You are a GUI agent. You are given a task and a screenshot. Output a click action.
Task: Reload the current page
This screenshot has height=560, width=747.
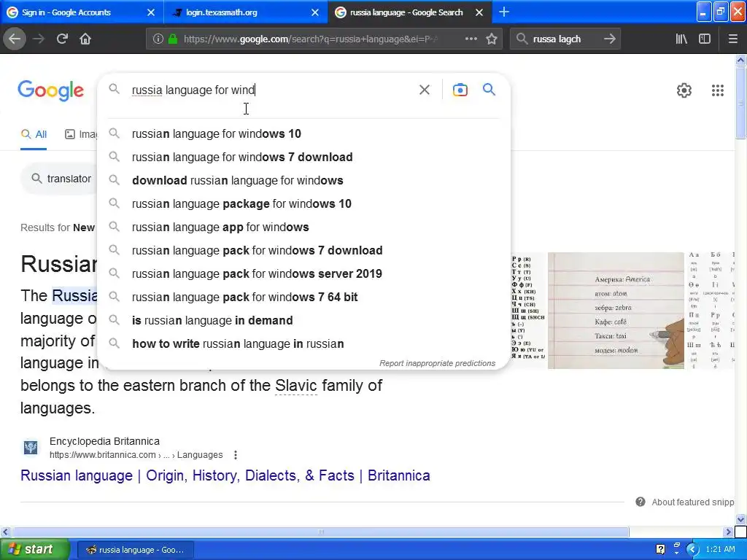click(x=62, y=39)
